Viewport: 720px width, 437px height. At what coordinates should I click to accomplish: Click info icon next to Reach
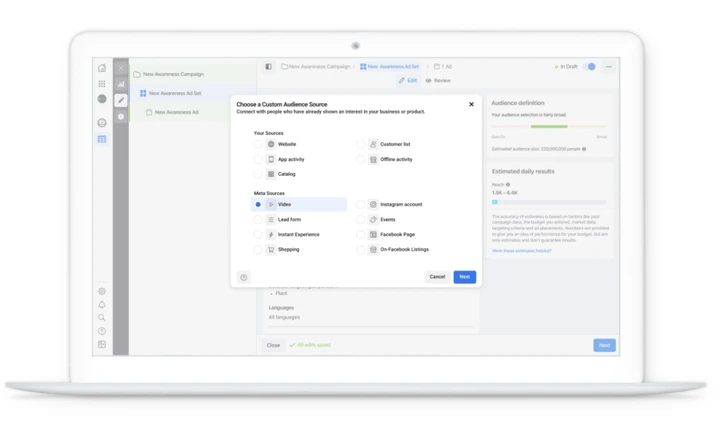point(508,185)
